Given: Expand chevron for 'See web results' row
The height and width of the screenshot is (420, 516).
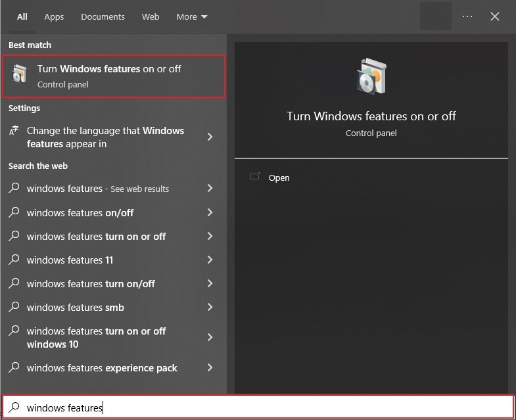Looking at the screenshot, I should click(x=210, y=188).
